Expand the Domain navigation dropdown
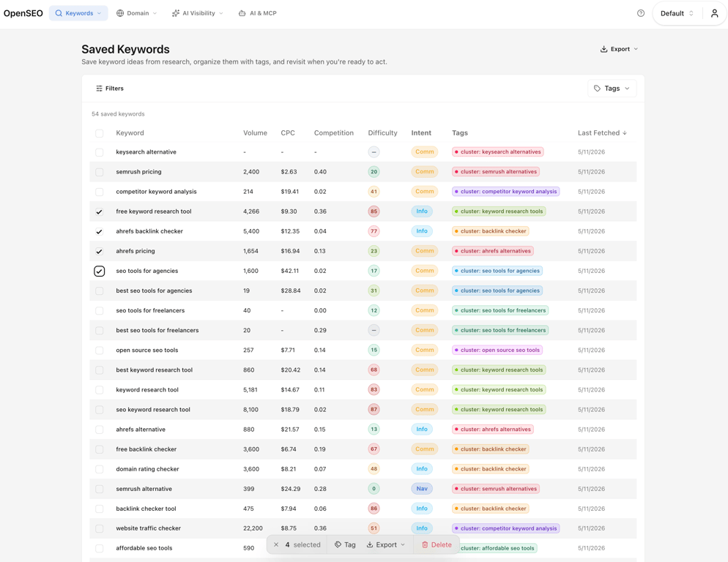 coord(136,13)
